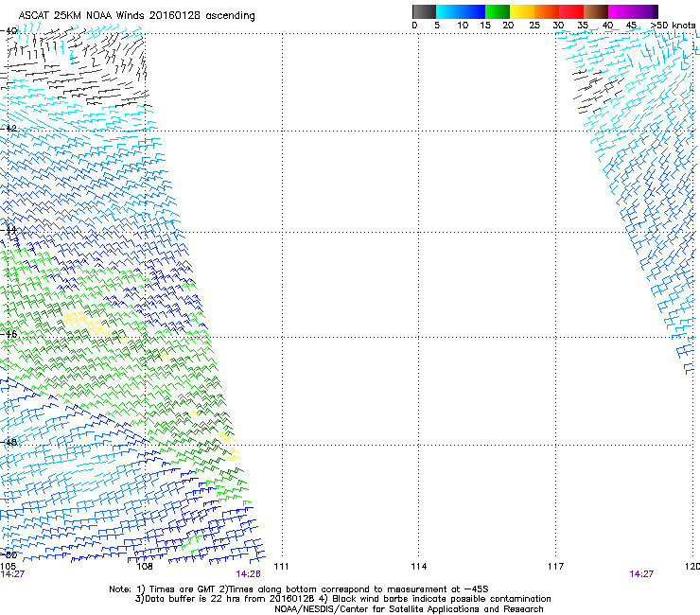700x615 pixels.
Task: Click the note 'Times are GMT'
Action: 183,589
